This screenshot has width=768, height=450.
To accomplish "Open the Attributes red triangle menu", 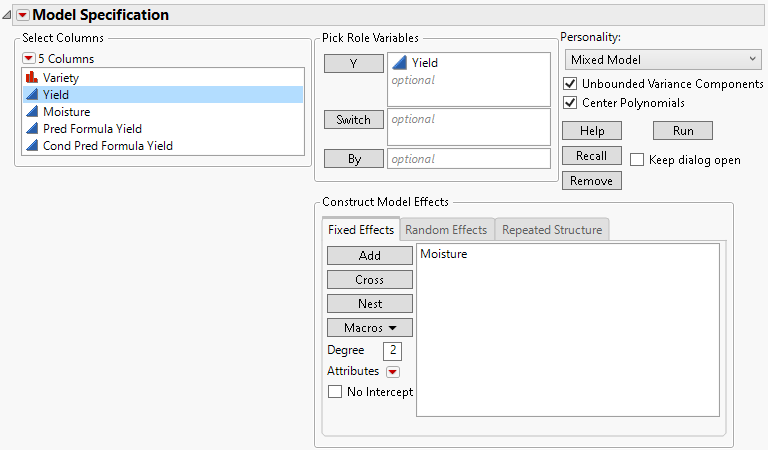I will (393, 372).
